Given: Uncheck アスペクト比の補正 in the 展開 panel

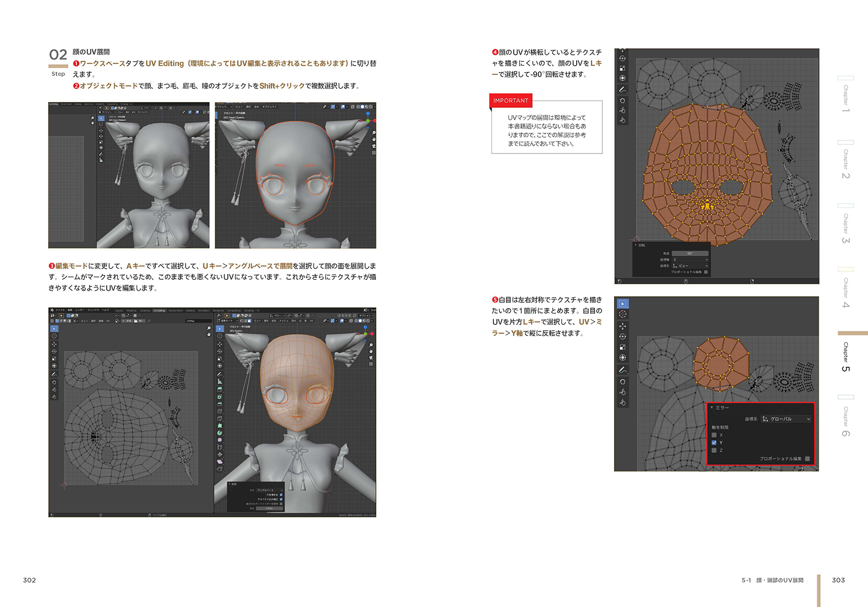Looking at the screenshot, I should pos(281,499).
